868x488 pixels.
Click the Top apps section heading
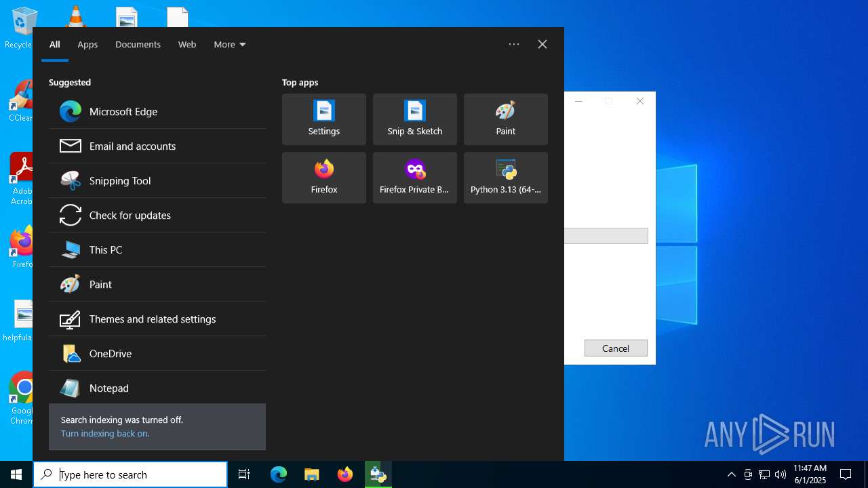[x=300, y=82]
